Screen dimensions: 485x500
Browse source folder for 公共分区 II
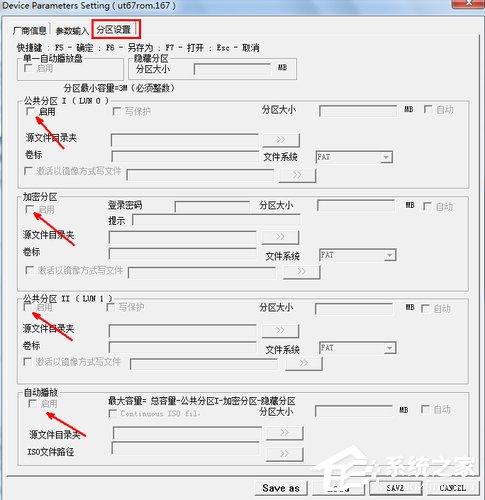(x=280, y=330)
